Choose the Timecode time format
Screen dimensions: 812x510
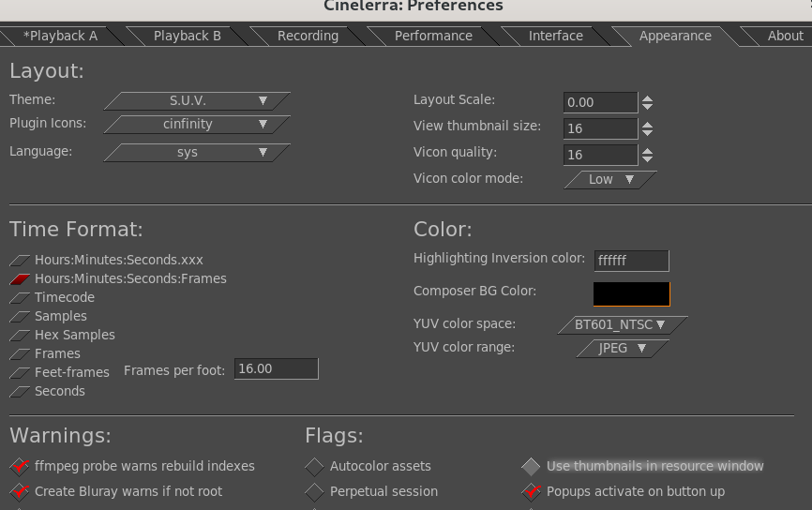pos(52,298)
